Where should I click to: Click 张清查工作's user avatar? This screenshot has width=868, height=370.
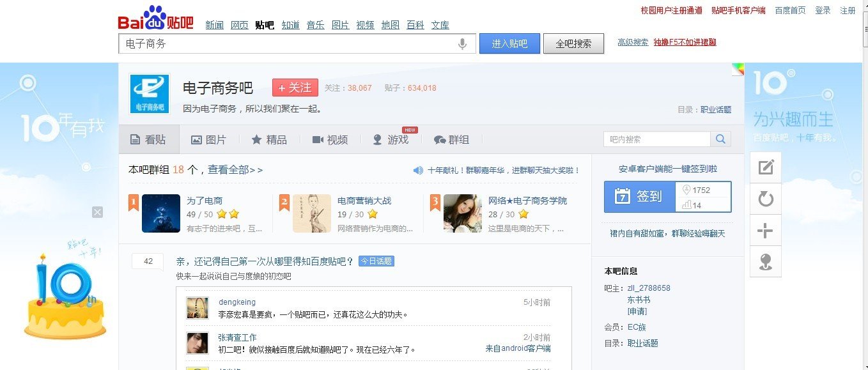pos(198,343)
